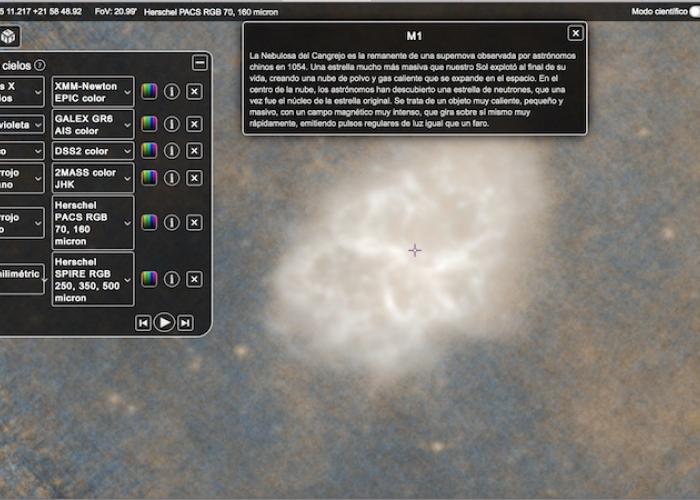
Task: Open the DSS2 color sky dropdown
Action: (92, 151)
